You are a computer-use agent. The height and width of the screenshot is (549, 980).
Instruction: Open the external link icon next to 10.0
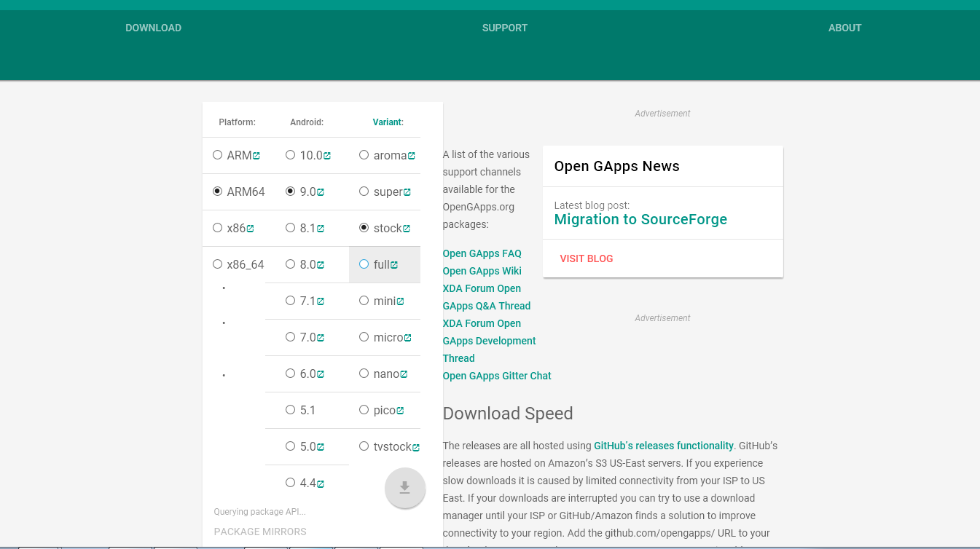(327, 156)
